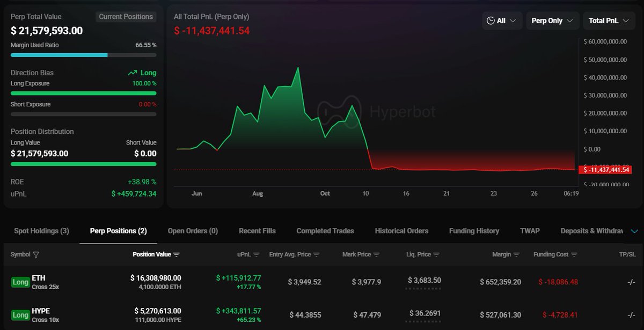644x330 pixels.
Task: Switch to Spot Holdings (3) tab
Action: [x=41, y=231]
